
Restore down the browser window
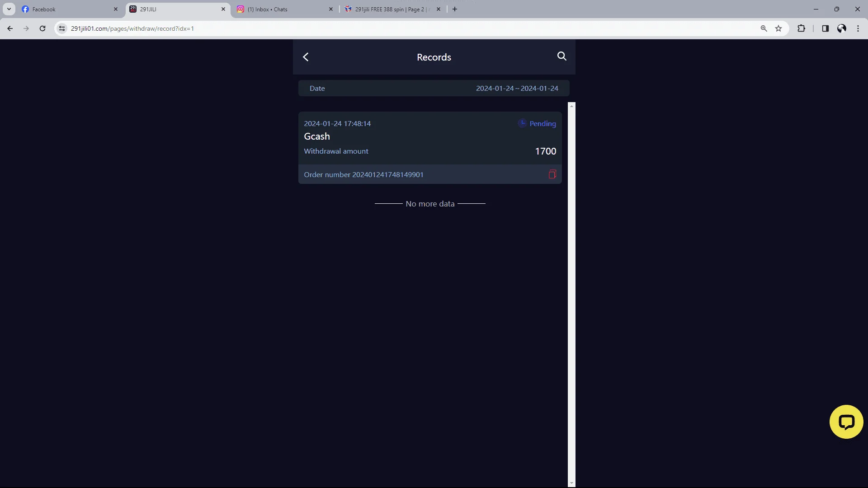[837, 9]
